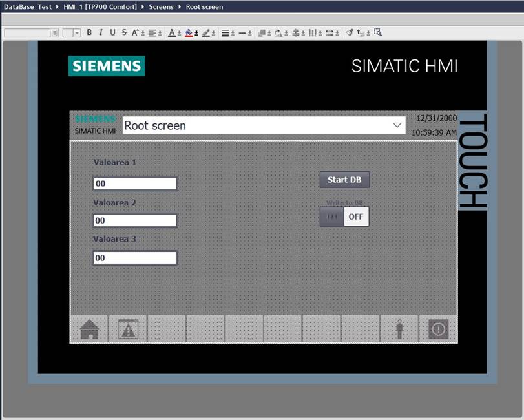
Task: Click the Valoarea 1 input field
Action: point(134,184)
